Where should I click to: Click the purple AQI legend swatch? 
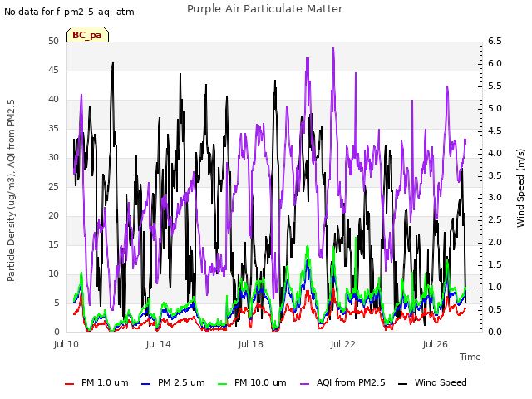coord(305,384)
